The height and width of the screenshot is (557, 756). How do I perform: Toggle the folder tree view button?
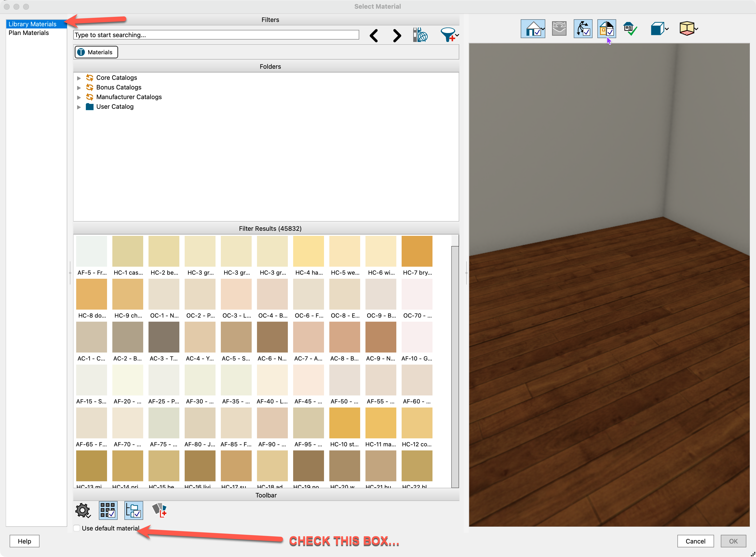coord(134,510)
